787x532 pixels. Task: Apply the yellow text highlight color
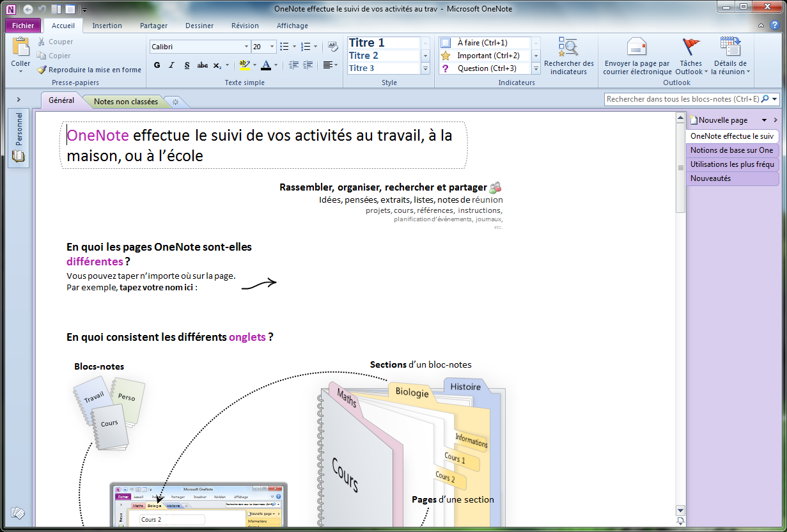click(x=244, y=65)
